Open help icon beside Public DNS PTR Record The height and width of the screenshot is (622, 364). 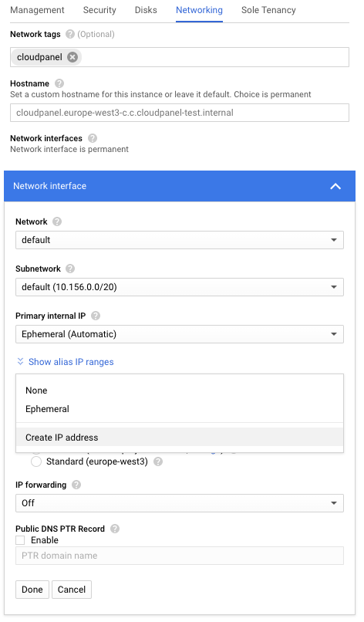[115, 529]
